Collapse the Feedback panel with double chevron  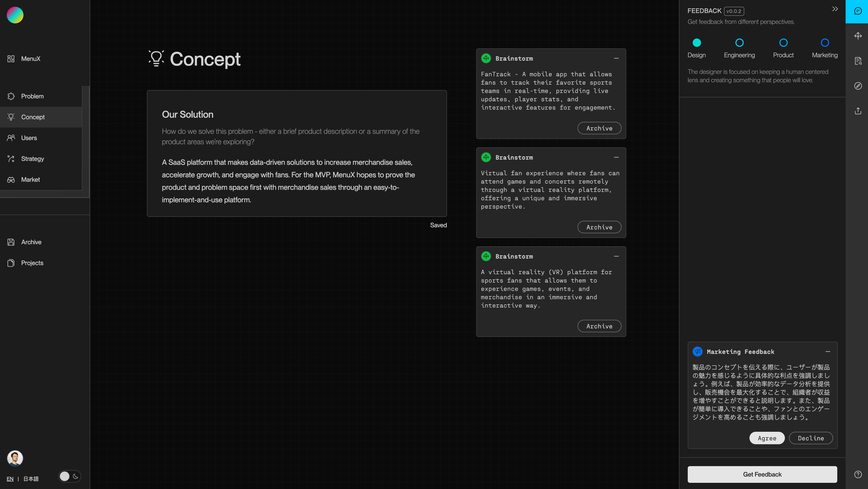(835, 9)
